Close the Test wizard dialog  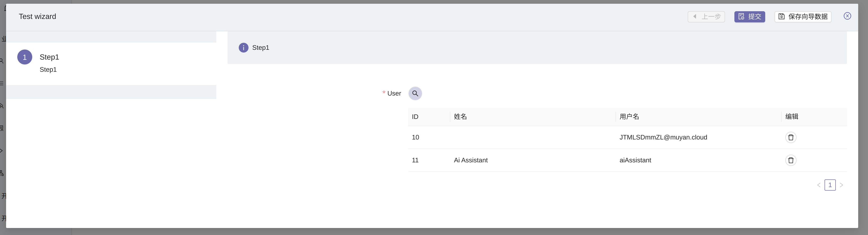point(847,16)
